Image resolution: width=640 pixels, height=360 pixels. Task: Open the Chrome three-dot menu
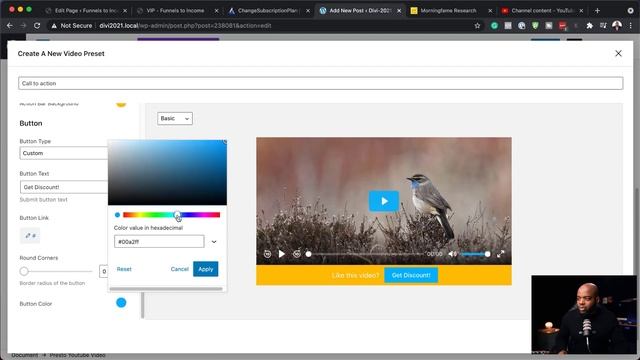tap(631, 26)
